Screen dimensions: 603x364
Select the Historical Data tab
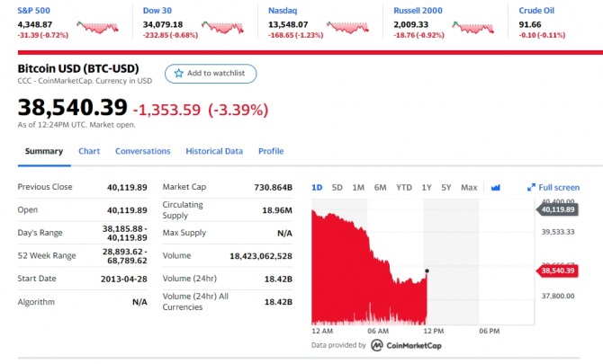tap(214, 151)
